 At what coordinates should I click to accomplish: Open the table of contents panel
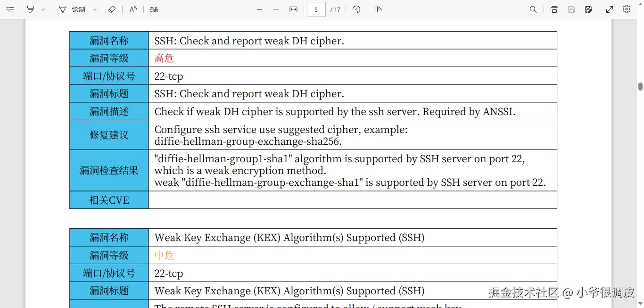tap(10, 9)
